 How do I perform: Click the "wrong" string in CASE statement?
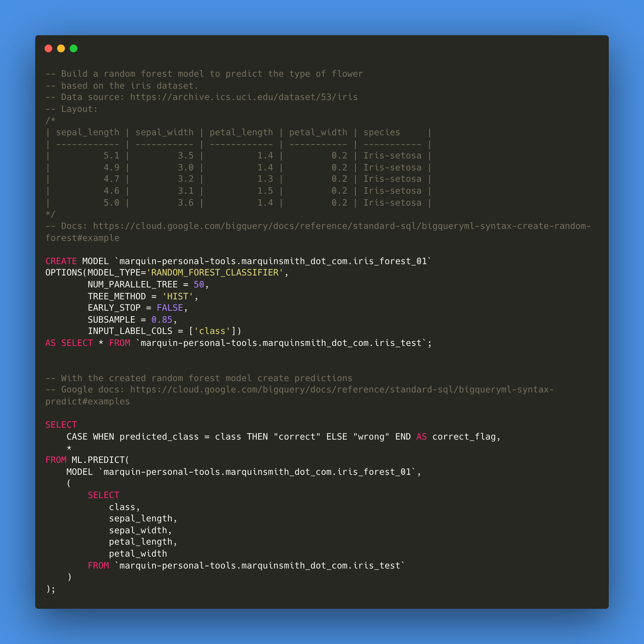(371, 437)
